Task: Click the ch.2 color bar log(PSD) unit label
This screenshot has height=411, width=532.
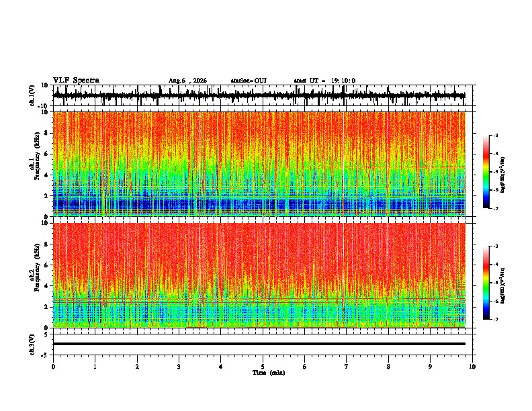Action: click(x=503, y=285)
